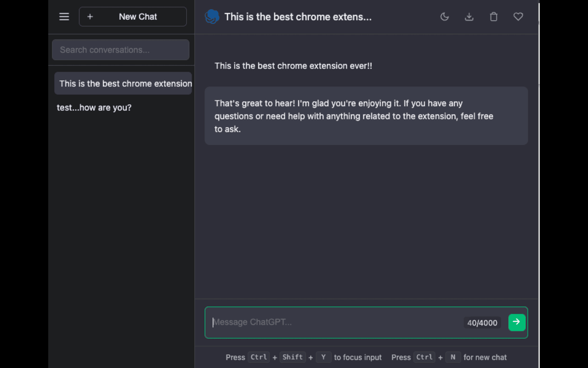Delete the conversation with the trash icon
This screenshot has height=368, width=588.
point(493,17)
